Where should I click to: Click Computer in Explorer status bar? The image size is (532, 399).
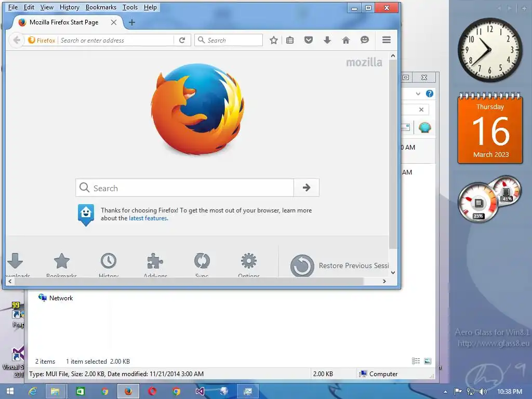click(x=379, y=374)
